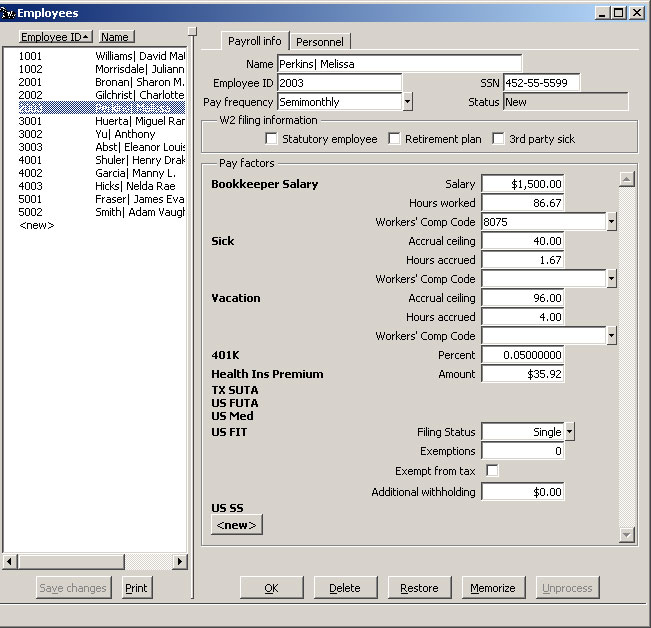The width and height of the screenshot is (651, 628).
Task: Click Sick Hours accrued field 1.67
Action: pyautogui.click(x=523, y=260)
